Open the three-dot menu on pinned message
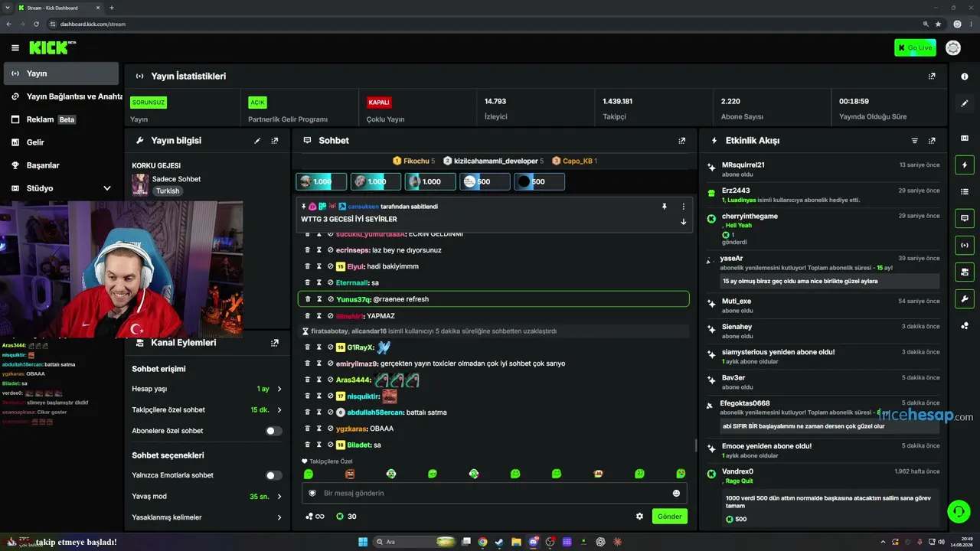Image resolution: width=980 pixels, height=551 pixels. [x=684, y=207]
